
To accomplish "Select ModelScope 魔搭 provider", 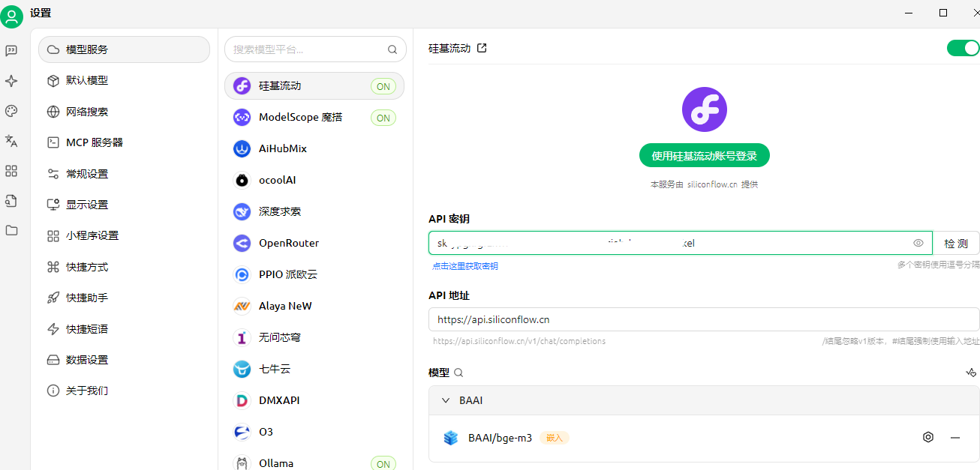I will 314,118.
